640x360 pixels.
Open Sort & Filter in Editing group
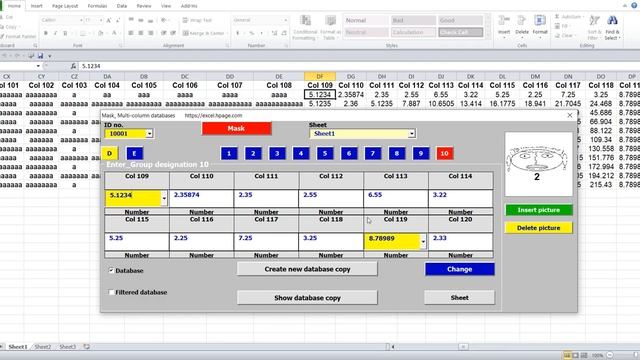point(594,28)
